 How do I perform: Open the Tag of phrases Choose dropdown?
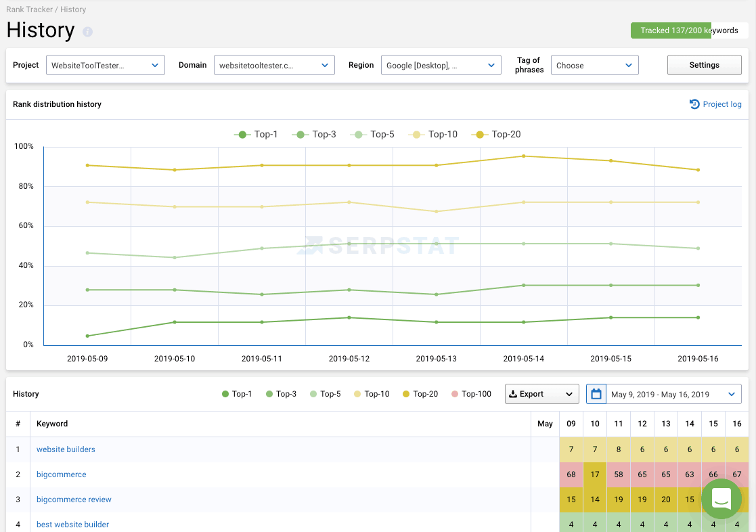coord(595,65)
